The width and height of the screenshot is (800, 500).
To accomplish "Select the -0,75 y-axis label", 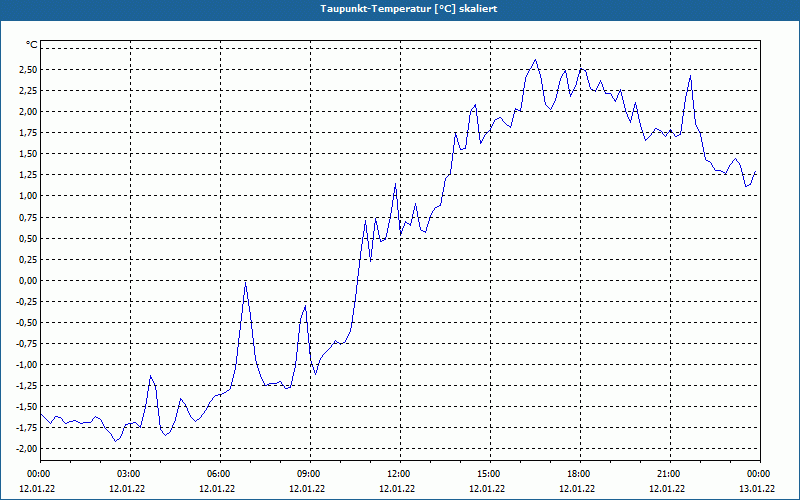I will coord(27,344).
